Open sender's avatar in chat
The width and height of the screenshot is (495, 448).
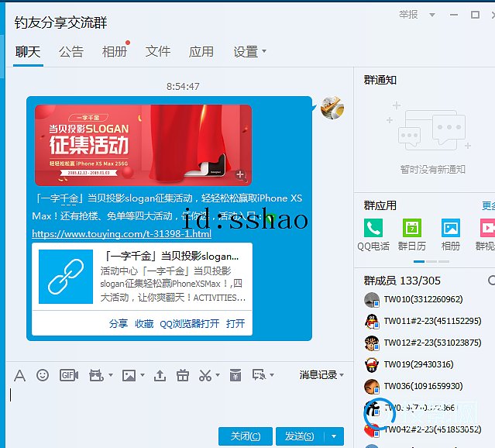pos(332,108)
